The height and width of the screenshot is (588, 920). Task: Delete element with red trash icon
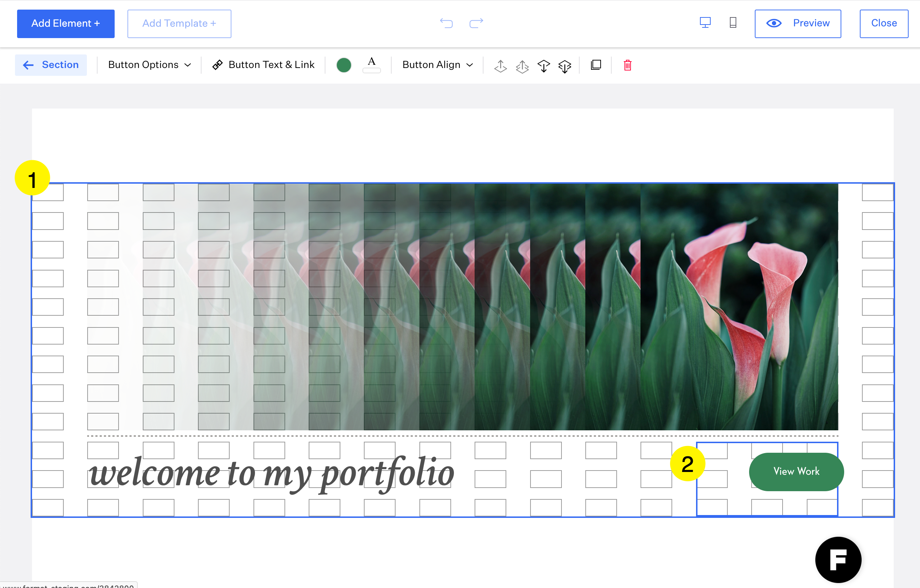point(627,65)
